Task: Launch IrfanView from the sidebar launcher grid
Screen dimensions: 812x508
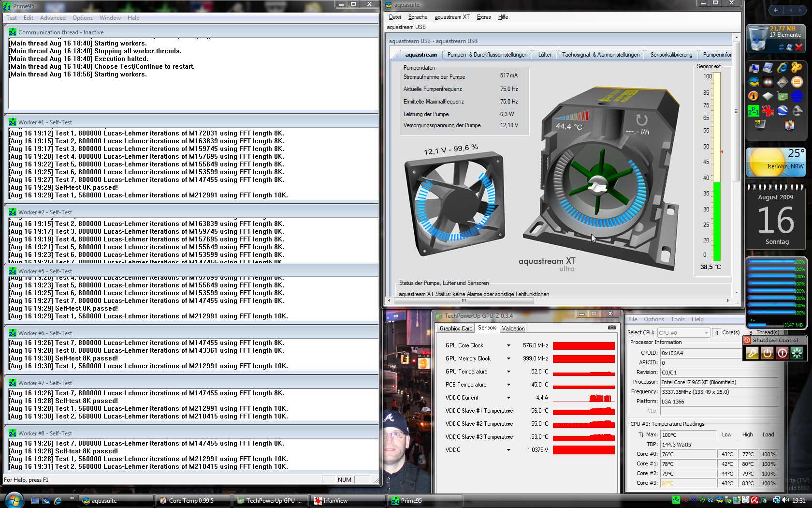Action: click(x=768, y=111)
